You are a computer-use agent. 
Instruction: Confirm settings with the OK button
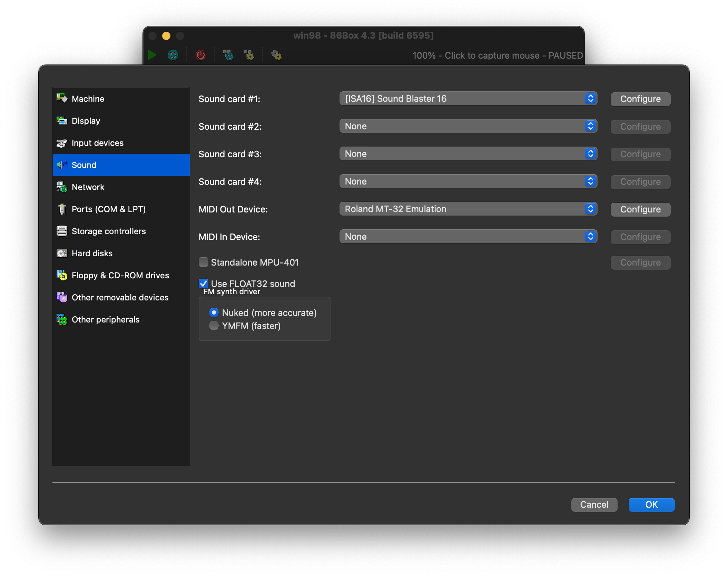(x=651, y=505)
